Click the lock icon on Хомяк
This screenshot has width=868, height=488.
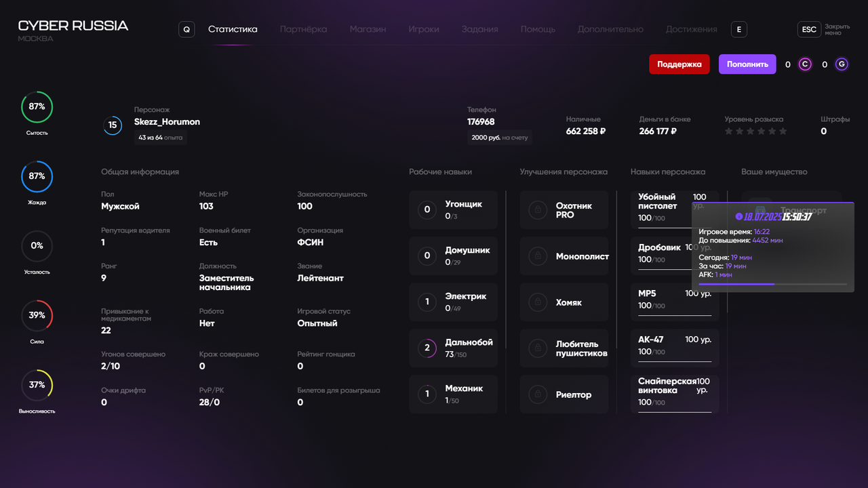[538, 302]
